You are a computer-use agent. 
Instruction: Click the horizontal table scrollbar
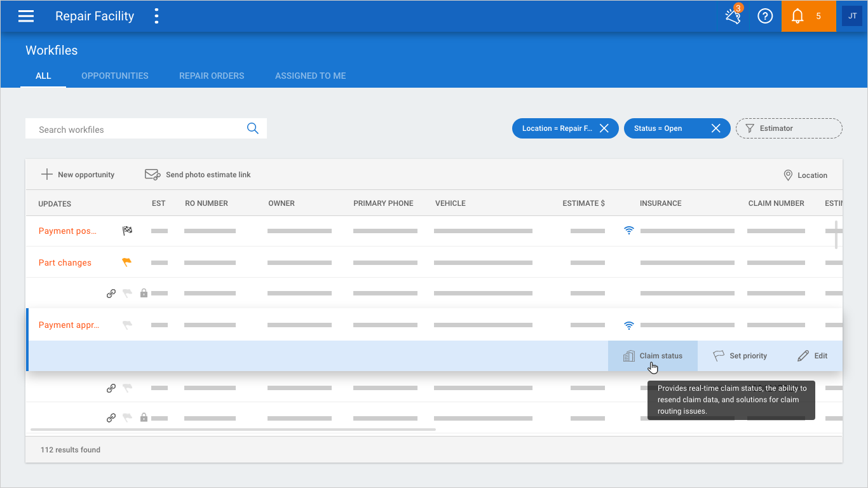233,430
